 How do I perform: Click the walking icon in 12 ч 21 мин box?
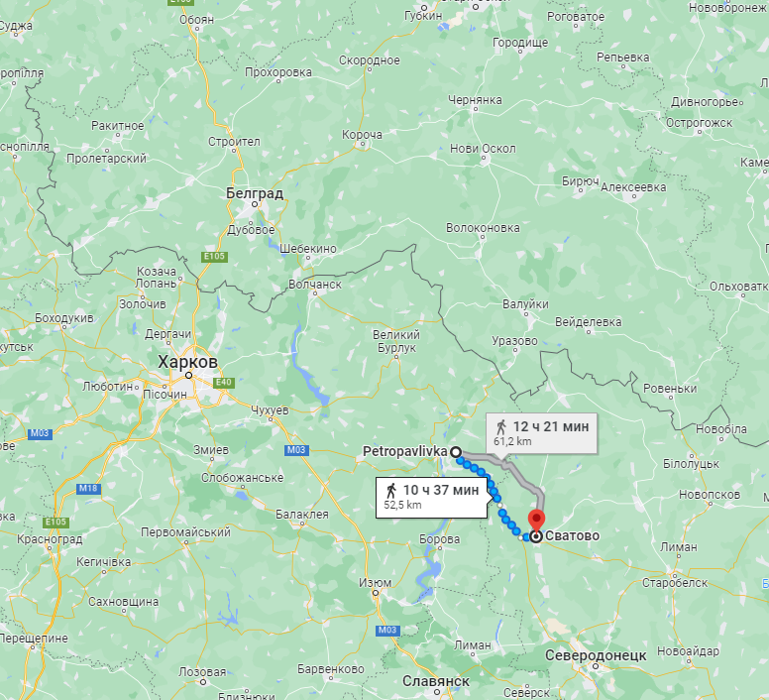click(500, 426)
